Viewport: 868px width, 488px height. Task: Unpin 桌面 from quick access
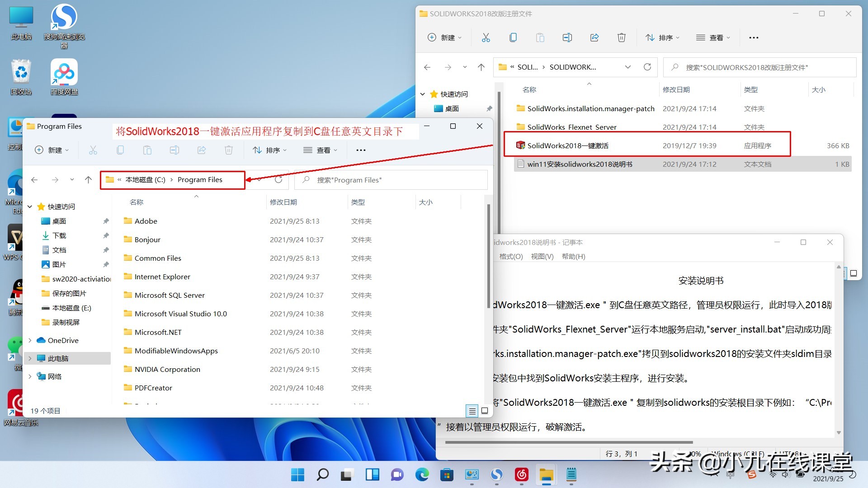tap(489, 108)
